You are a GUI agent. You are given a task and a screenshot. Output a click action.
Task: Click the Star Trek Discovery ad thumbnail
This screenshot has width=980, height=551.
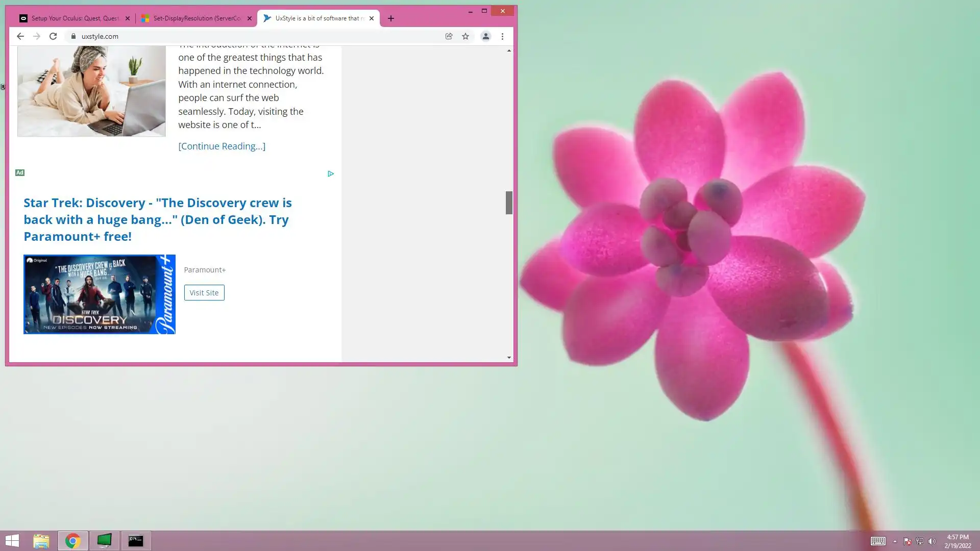[99, 294]
